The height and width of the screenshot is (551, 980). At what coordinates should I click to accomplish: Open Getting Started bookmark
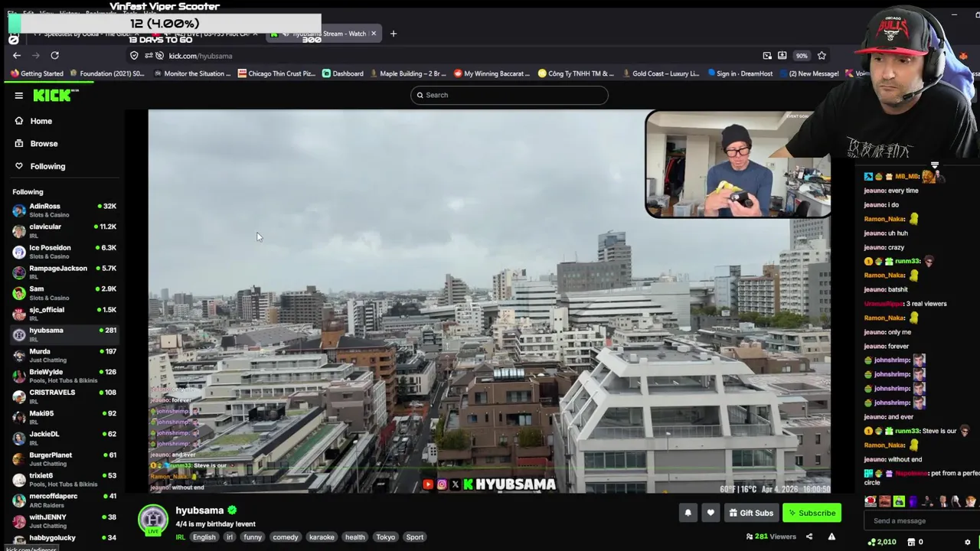(x=37, y=73)
